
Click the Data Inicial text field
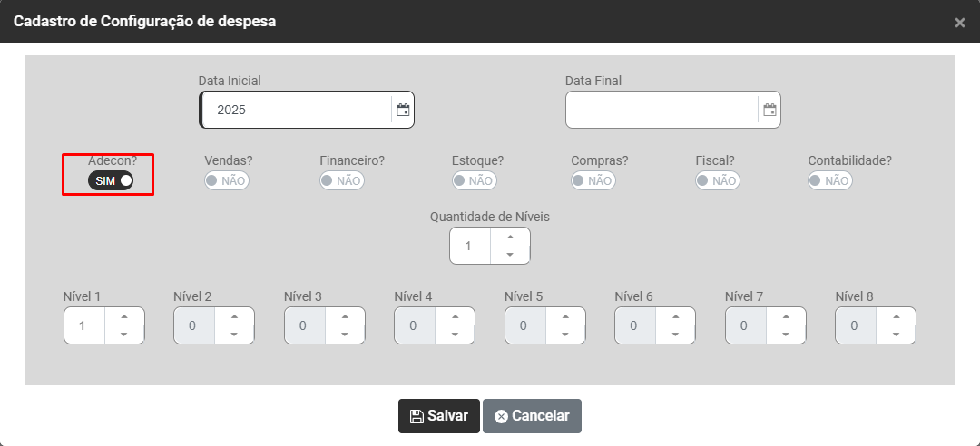(x=296, y=110)
